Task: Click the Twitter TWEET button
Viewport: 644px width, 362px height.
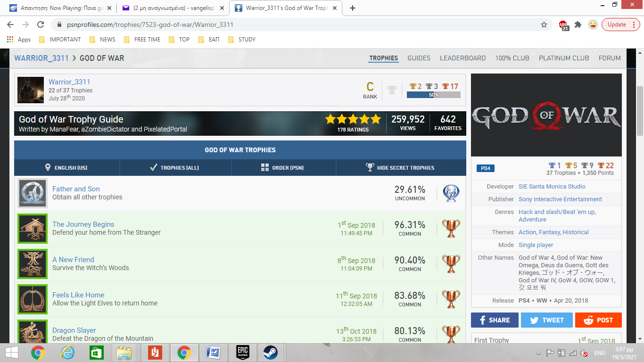Action: 547,320
